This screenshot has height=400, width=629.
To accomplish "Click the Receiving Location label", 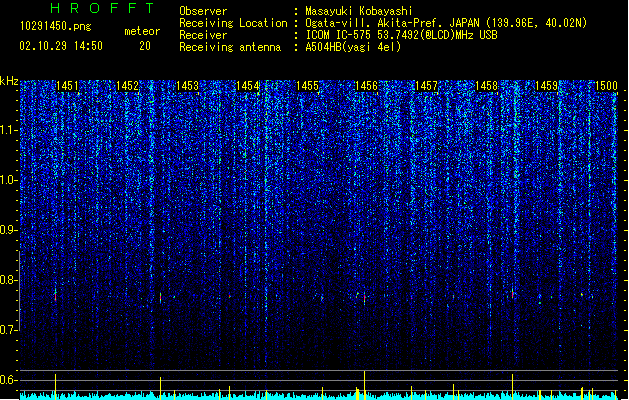I will click(233, 23).
